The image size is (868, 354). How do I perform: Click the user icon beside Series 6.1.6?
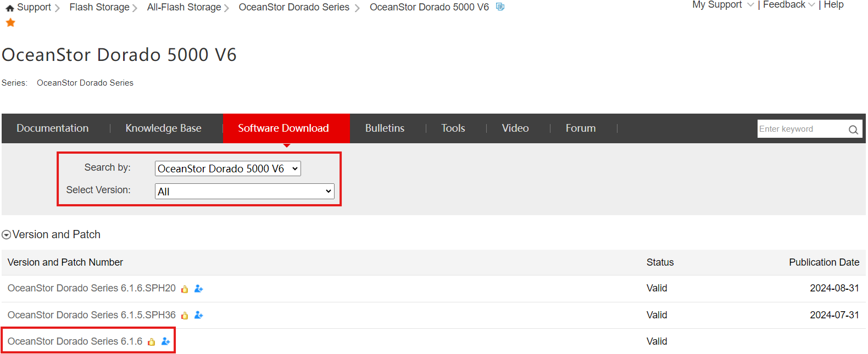coord(166,341)
